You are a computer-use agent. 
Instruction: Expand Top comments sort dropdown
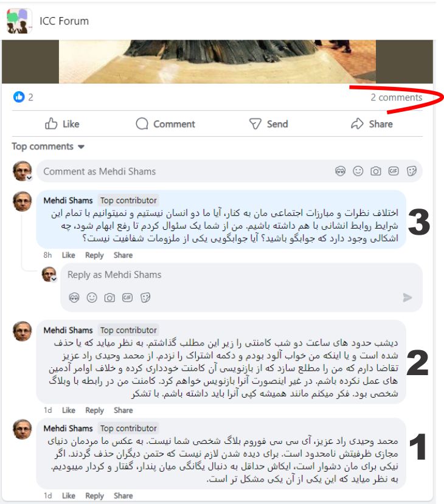pyautogui.click(x=48, y=147)
